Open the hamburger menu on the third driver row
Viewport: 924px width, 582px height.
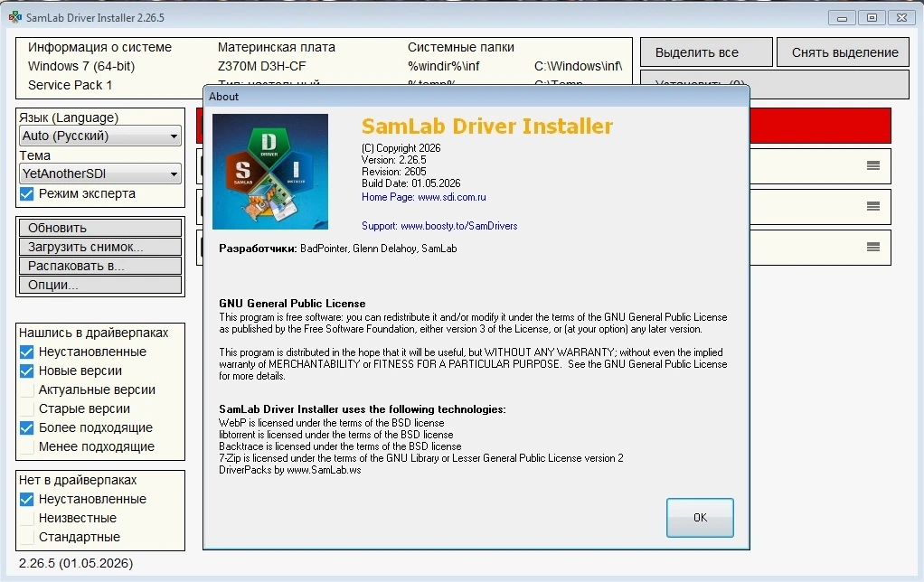[x=873, y=247]
